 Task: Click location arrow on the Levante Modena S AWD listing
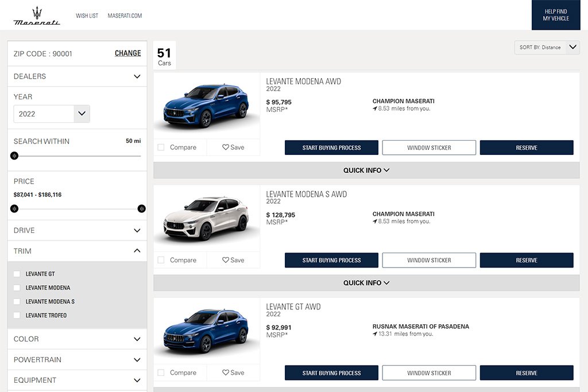click(x=374, y=222)
